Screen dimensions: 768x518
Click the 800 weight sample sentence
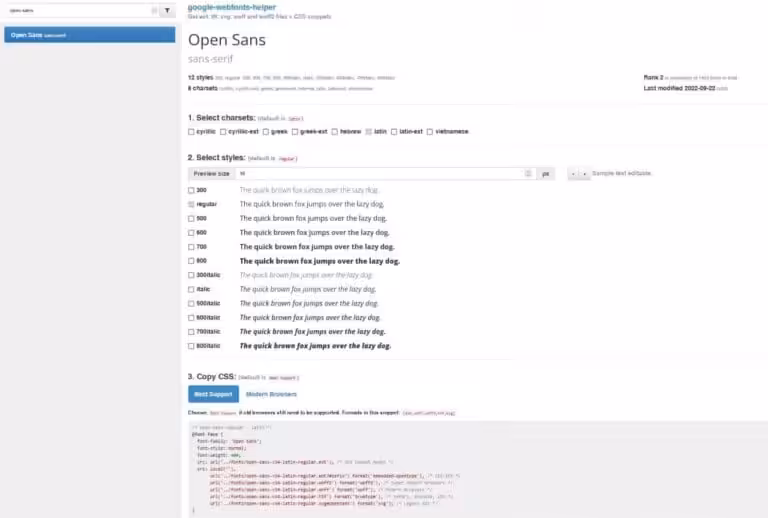point(320,261)
